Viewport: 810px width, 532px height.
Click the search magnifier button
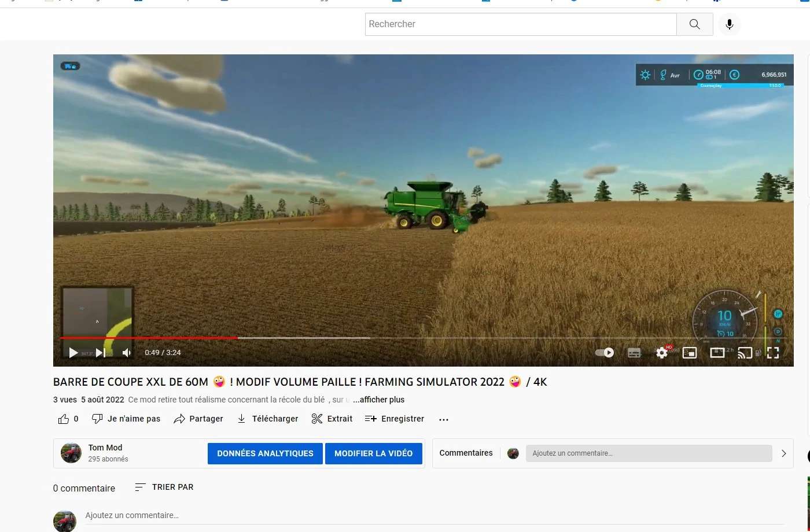click(x=694, y=24)
